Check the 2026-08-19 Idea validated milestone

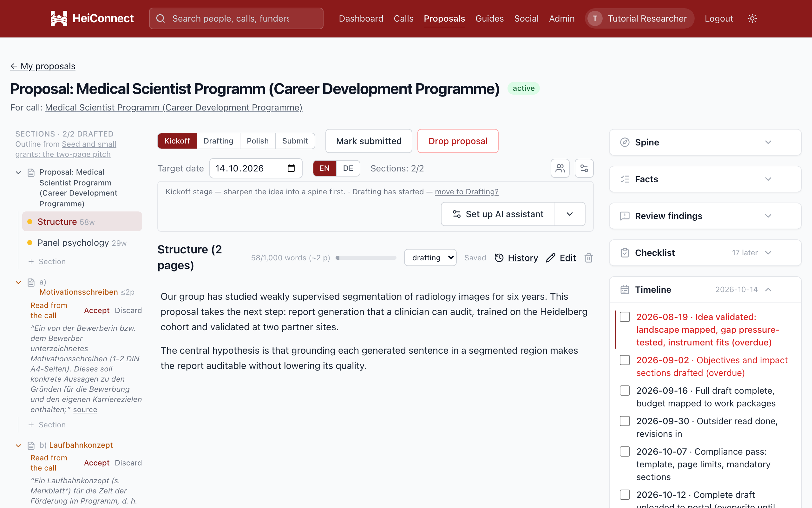pyautogui.click(x=625, y=317)
